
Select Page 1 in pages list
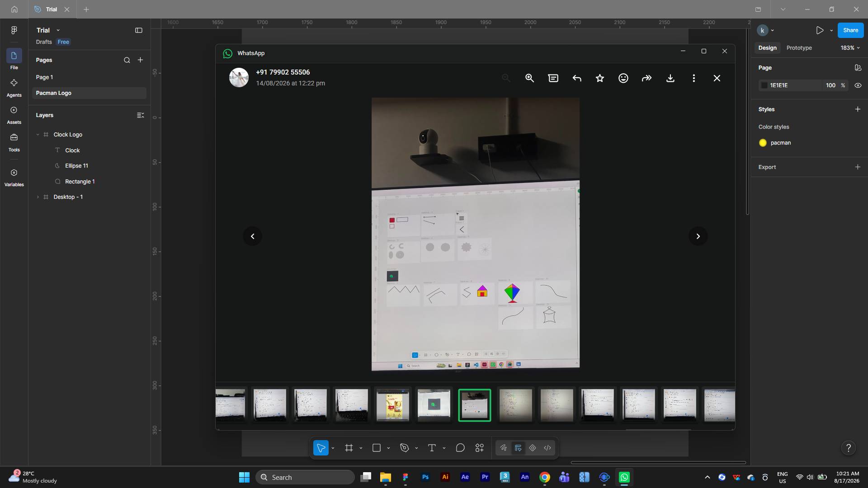pos(44,77)
